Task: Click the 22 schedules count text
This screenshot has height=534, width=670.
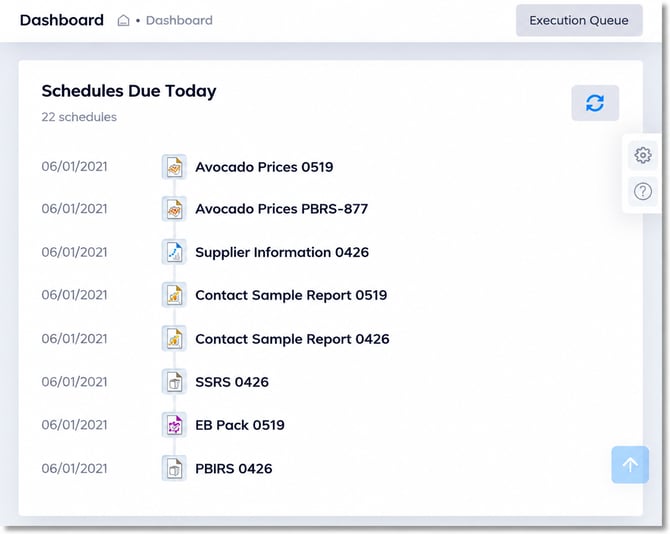Action: click(x=79, y=117)
